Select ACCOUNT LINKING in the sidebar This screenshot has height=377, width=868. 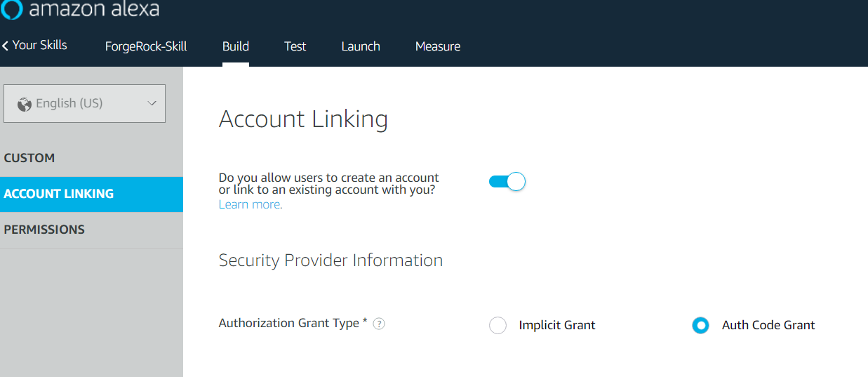click(x=91, y=194)
